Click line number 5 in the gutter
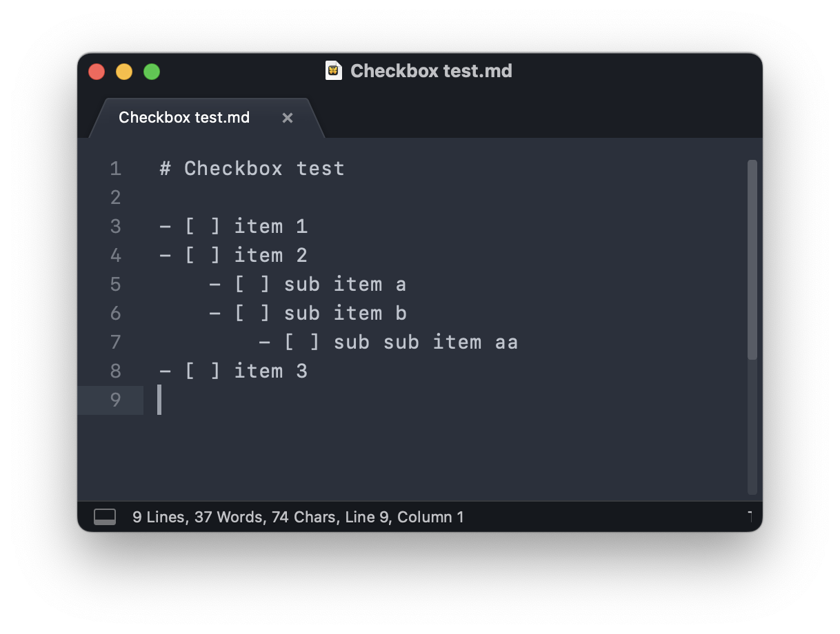Screen dimensions: 840x634 [115, 285]
